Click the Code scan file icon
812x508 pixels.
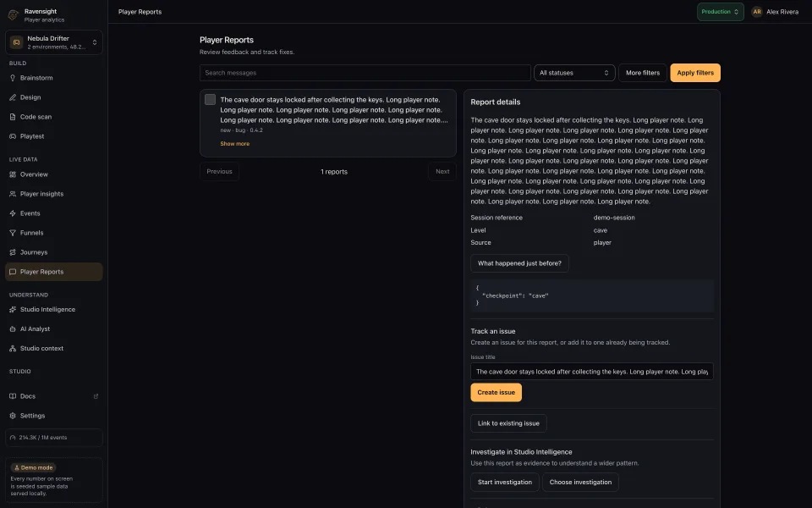coord(13,117)
